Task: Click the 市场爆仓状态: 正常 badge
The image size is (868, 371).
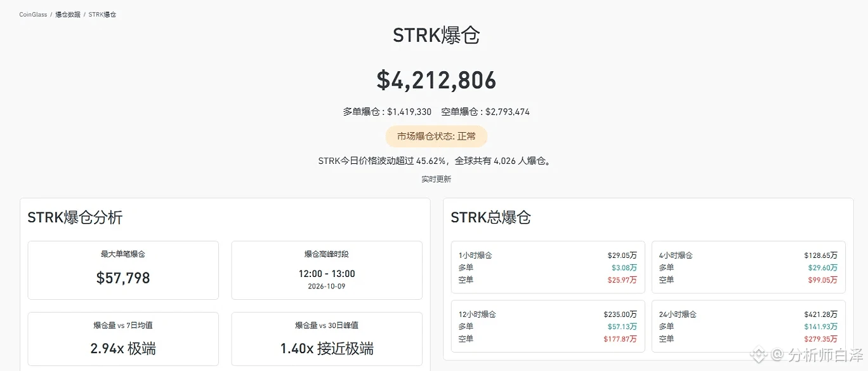Action: (x=437, y=137)
